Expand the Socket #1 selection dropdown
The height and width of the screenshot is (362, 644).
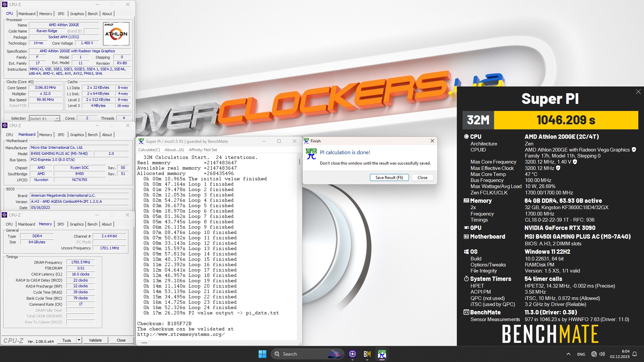(x=57, y=118)
